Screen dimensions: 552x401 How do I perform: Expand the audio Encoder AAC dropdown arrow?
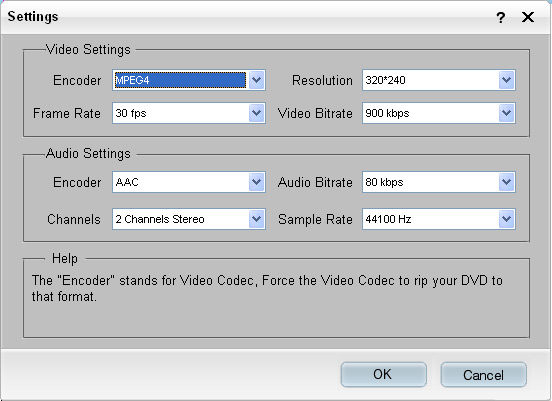(x=257, y=182)
